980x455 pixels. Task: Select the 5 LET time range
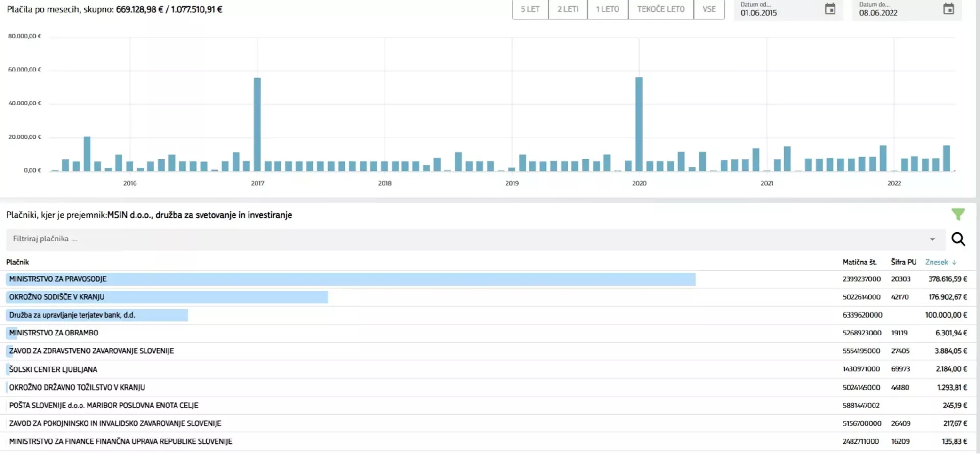530,9
